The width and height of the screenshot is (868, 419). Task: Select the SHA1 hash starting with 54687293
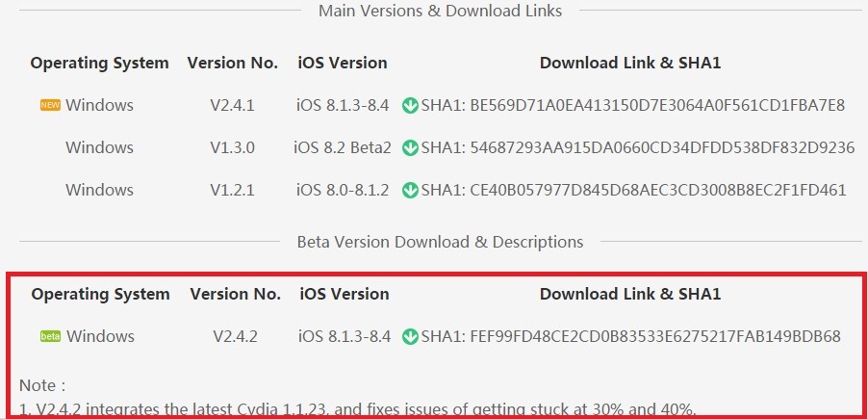point(662,147)
